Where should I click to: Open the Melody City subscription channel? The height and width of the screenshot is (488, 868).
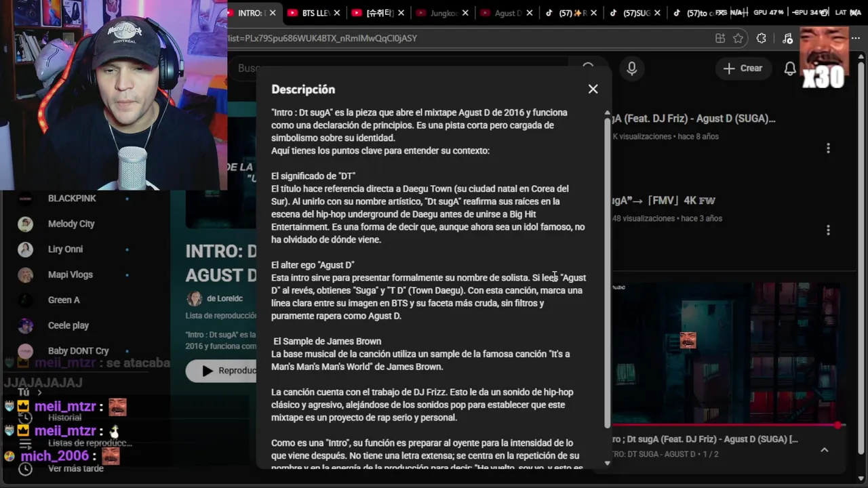[71, 224]
